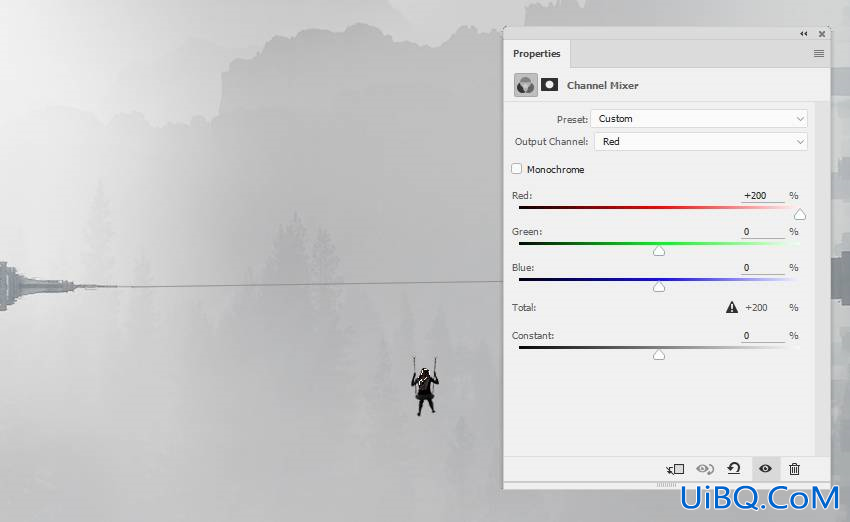Click the Red value field showing +200
This screenshot has width=850, height=522.
762,196
